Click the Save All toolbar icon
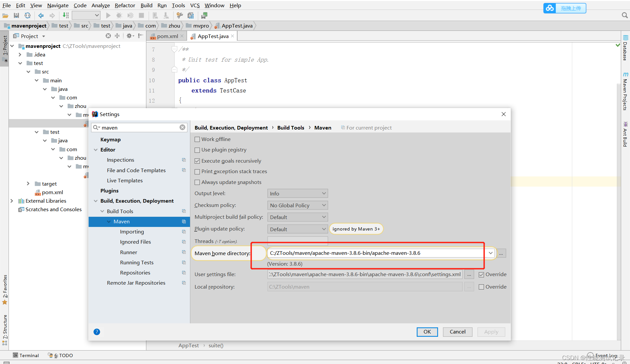The width and height of the screenshot is (630, 364). 16,15
